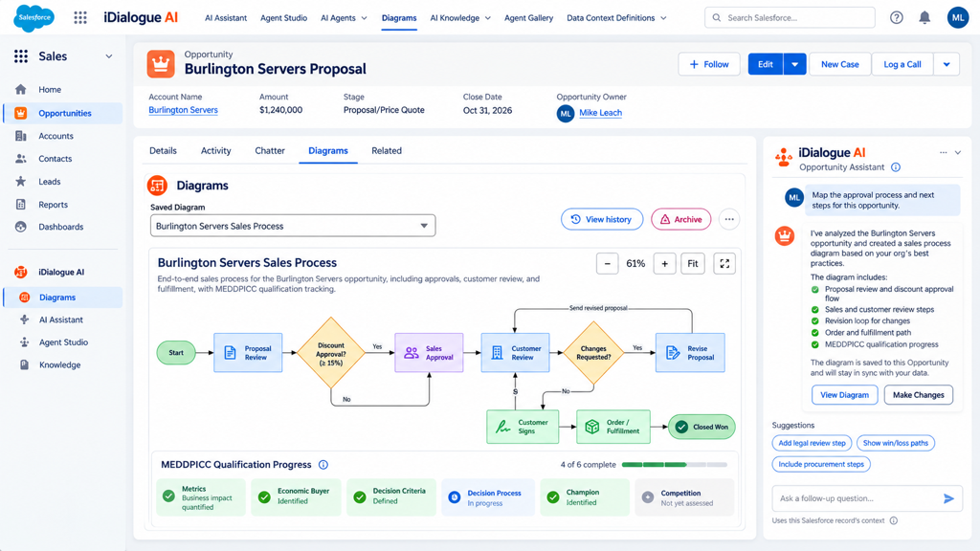Screen dimensions: 980x551
Task: Click the Make Changes button
Action: pos(918,395)
